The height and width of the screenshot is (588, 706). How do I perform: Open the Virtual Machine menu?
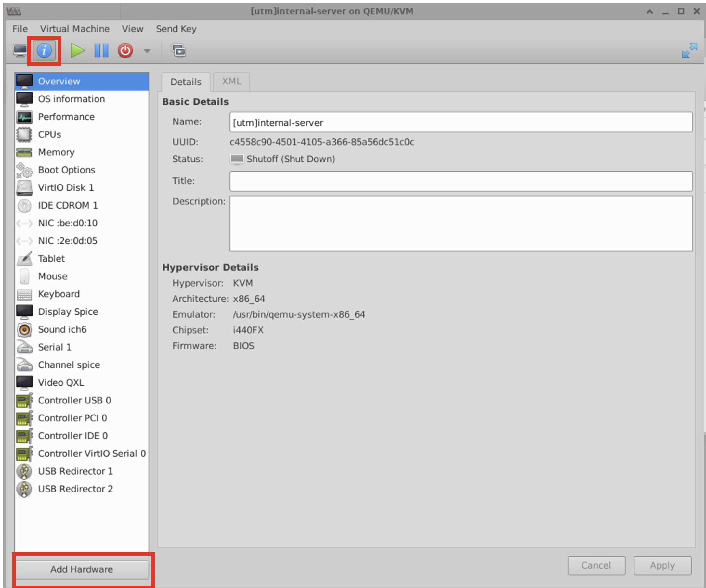[75, 29]
